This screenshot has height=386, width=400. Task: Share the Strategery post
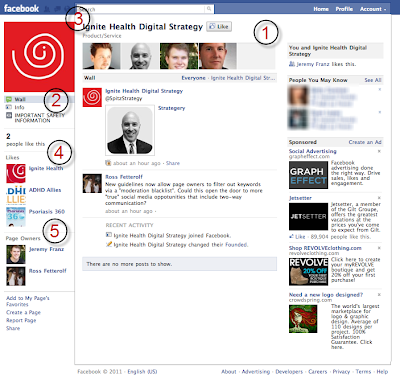pyautogui.click(x=173, y=163)
